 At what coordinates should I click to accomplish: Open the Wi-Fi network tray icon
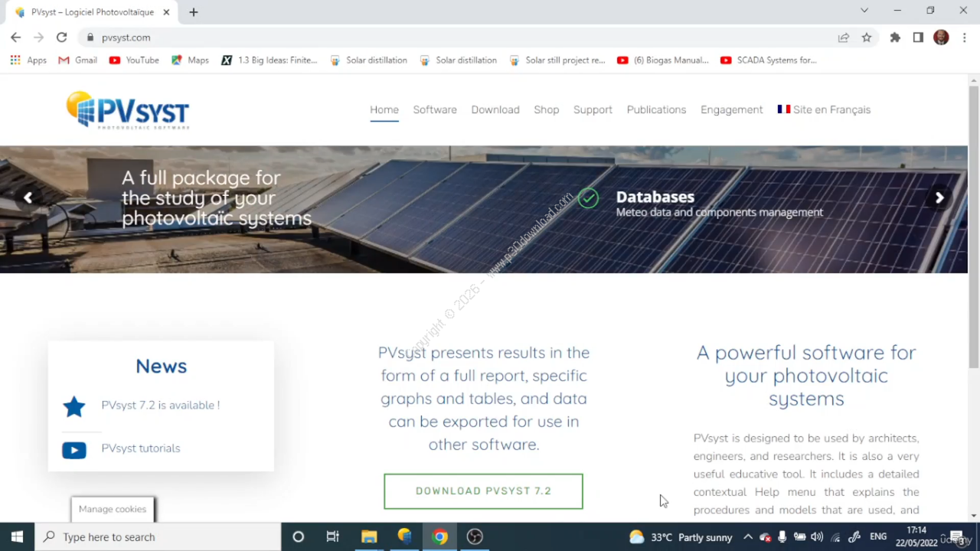pyautogui.click(x=835, y=537)
